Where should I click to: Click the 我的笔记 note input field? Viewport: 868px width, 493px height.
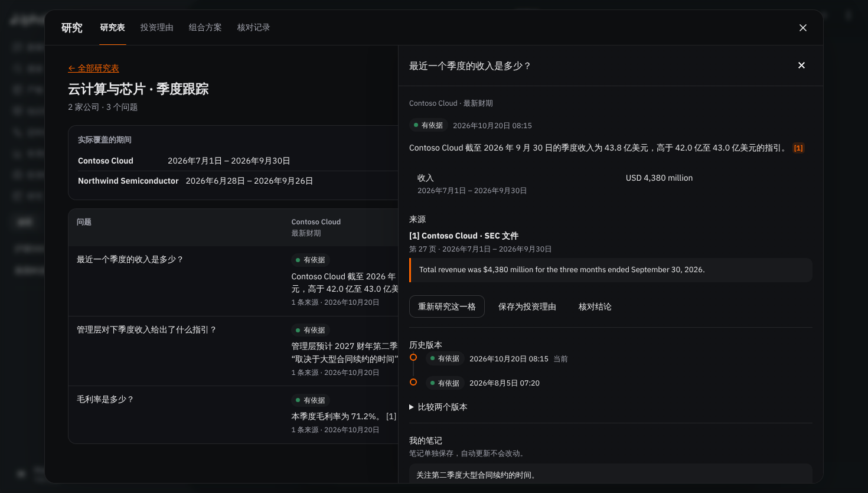click(611, 474)
